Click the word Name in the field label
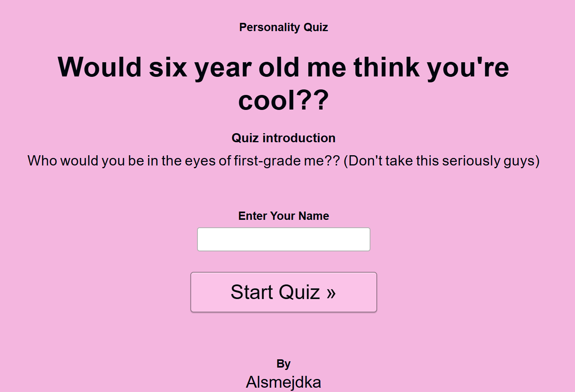The width and height of the screenshot is (575, 392). coord(314,216)
